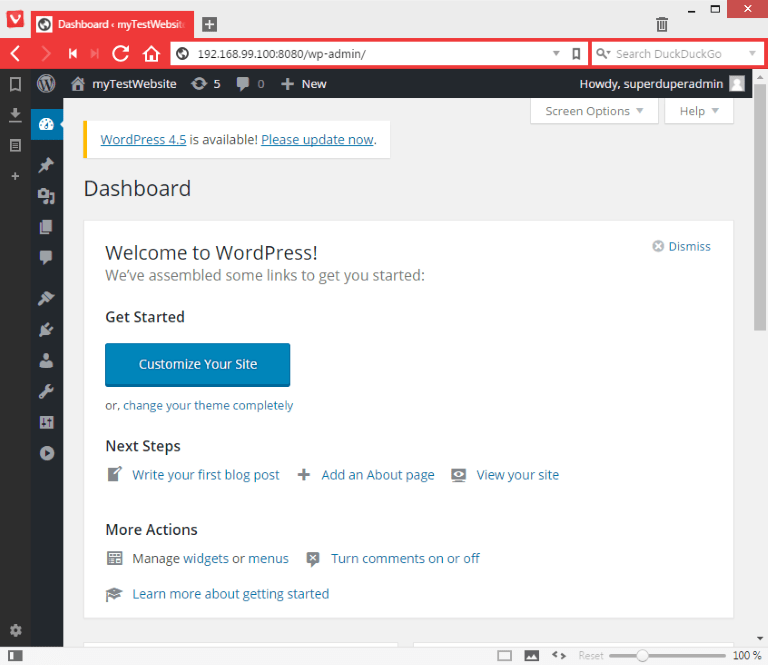Open Posts via the pushpin icon
Viewport: 768px width, 665px height.
46,165
